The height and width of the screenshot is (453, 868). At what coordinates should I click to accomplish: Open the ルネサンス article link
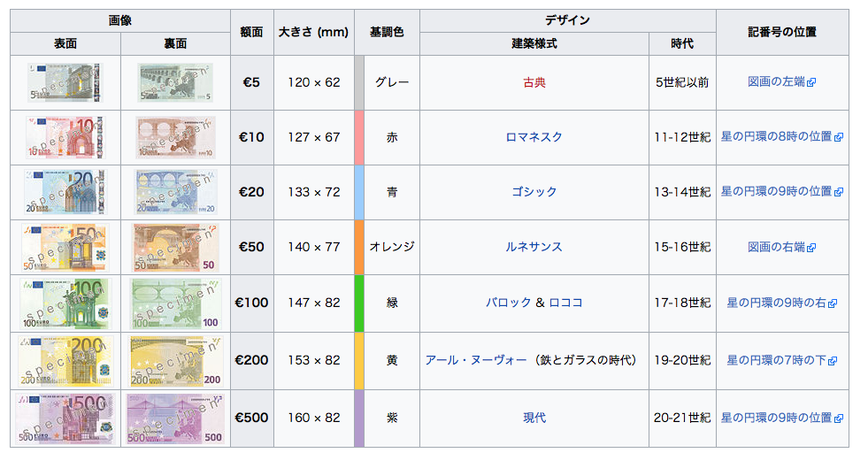[x=534, y=247]
